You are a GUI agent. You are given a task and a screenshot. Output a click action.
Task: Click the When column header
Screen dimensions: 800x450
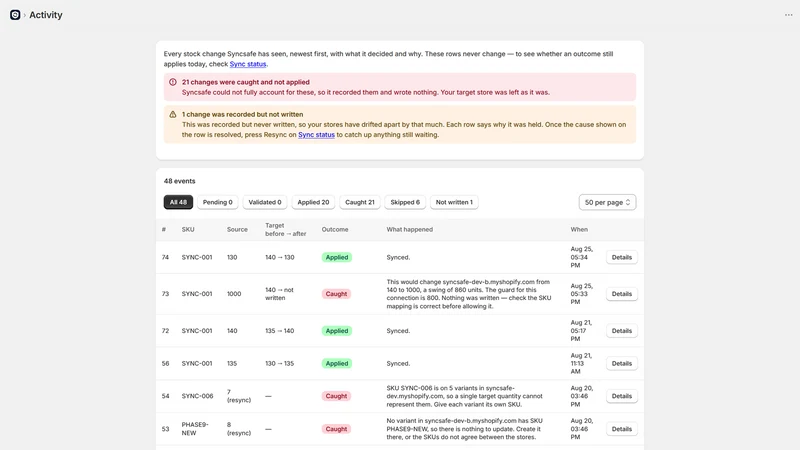(579, 230)
